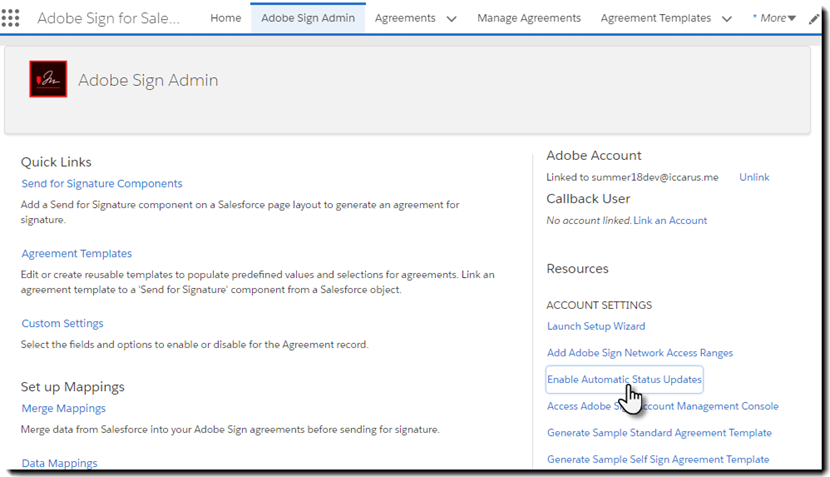The width and height of the screenshot is (830, 477).
Task: Open the Agreement Templates quick link
Action: click(x=77, y=254)
